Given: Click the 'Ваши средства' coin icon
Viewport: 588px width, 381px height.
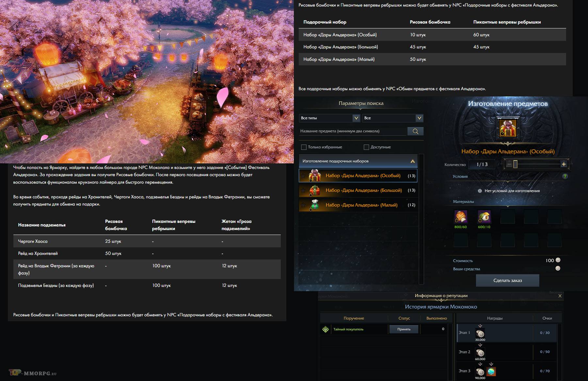Looking at the screenshot, I should pyautogui.click(x=558, y=268).
